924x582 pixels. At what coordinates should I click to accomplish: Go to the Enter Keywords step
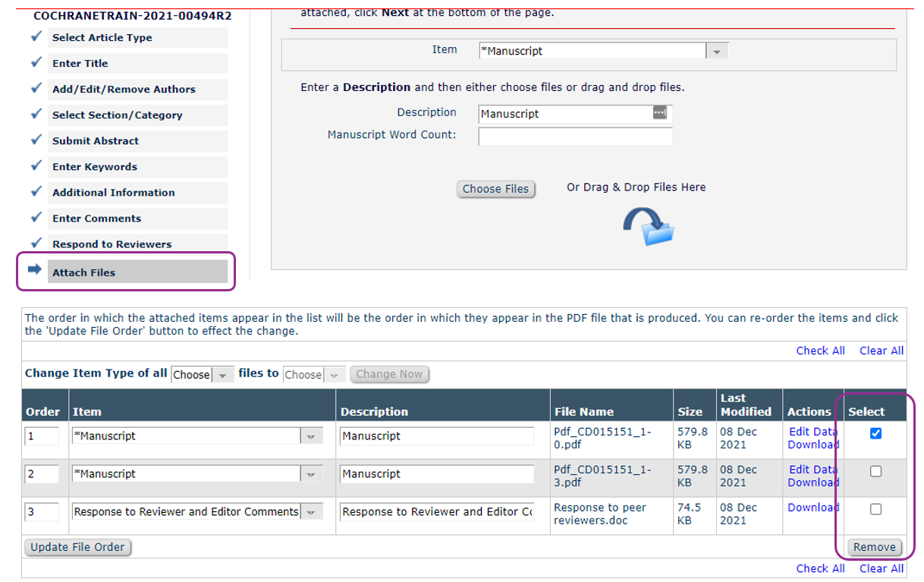click(95, 167)
